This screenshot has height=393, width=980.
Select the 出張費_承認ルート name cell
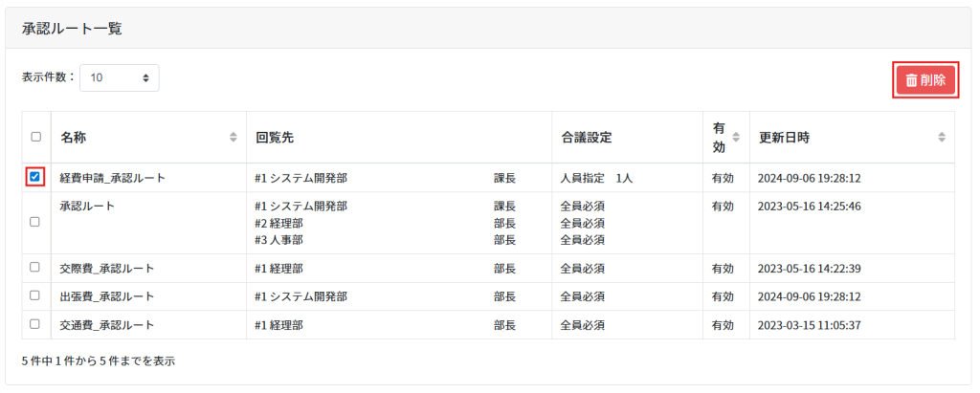[x=106, y=296]
